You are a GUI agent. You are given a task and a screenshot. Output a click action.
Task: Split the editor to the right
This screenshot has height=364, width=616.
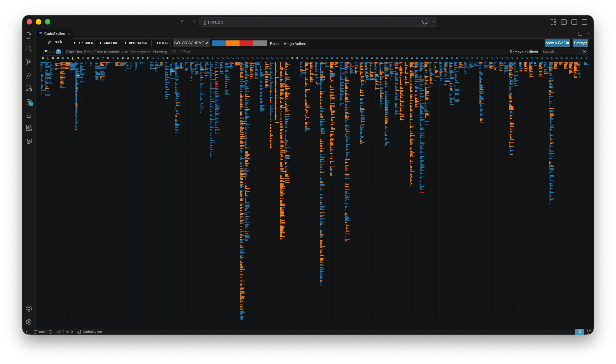[580, 34]
